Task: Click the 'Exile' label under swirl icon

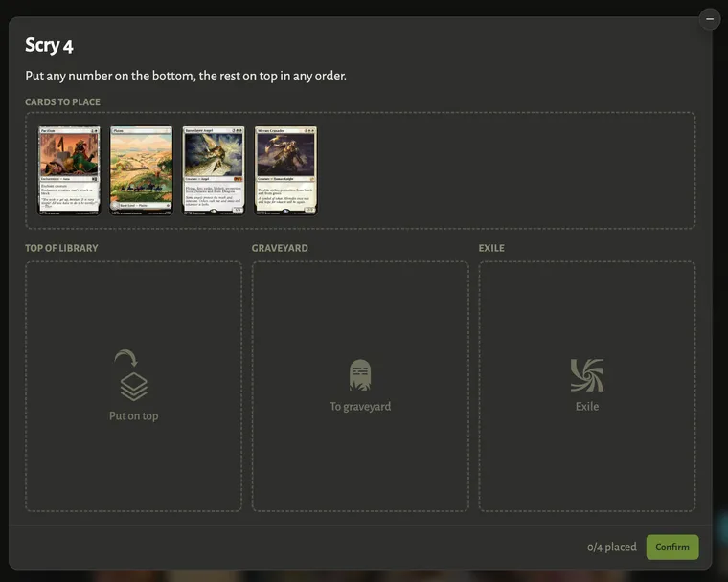Action: point(587,407)
